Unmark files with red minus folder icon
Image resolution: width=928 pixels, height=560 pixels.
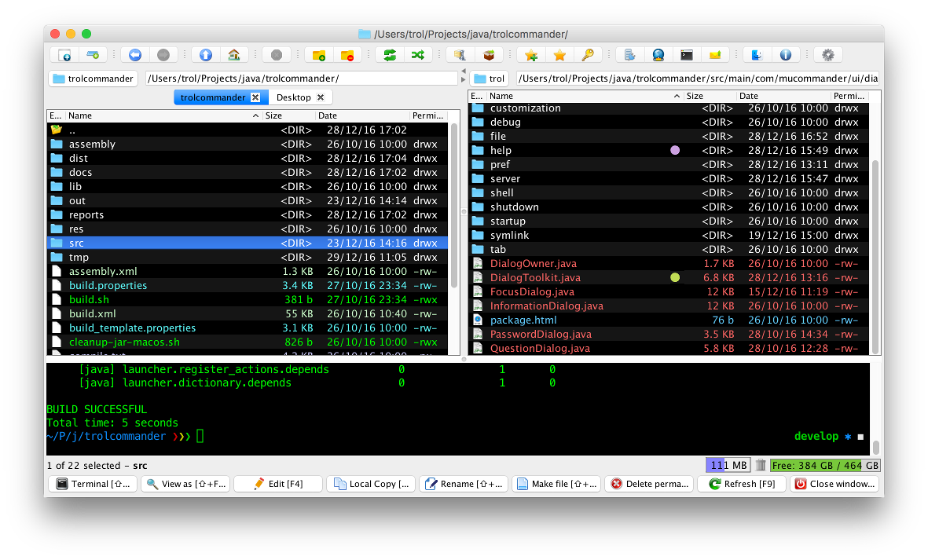(x=347, y=55)
